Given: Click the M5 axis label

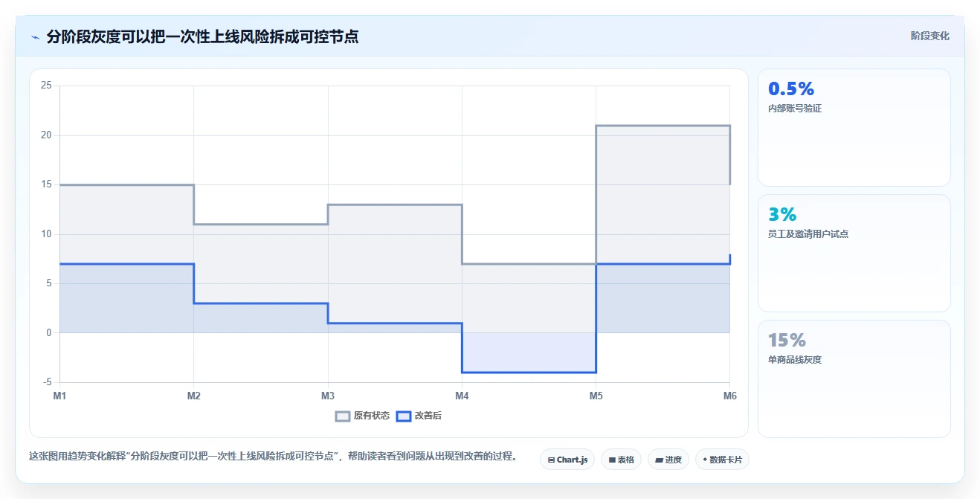Looking at the screenshot, I should (x=596, y=396).
